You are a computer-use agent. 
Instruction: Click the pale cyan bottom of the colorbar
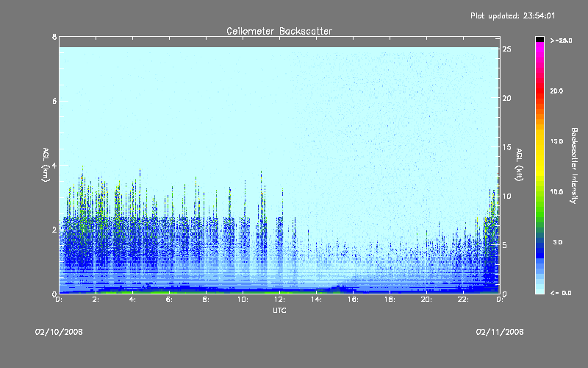click(539, 290)
